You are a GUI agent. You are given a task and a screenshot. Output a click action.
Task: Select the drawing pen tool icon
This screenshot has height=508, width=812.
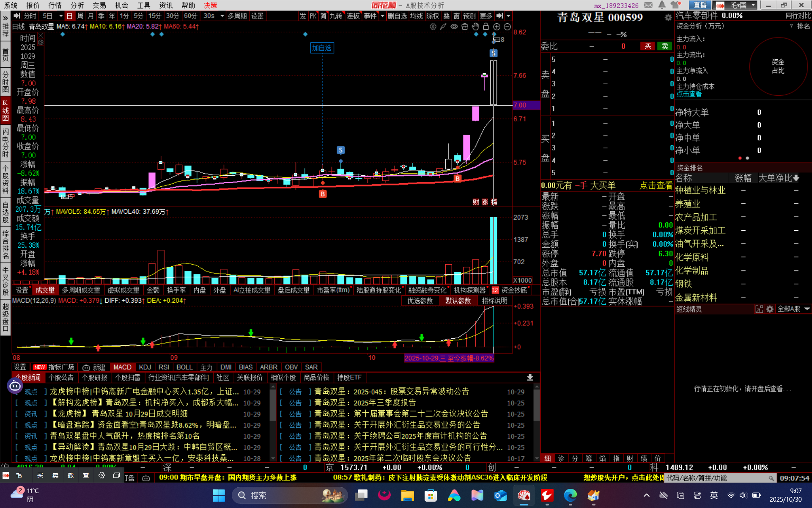443,27
